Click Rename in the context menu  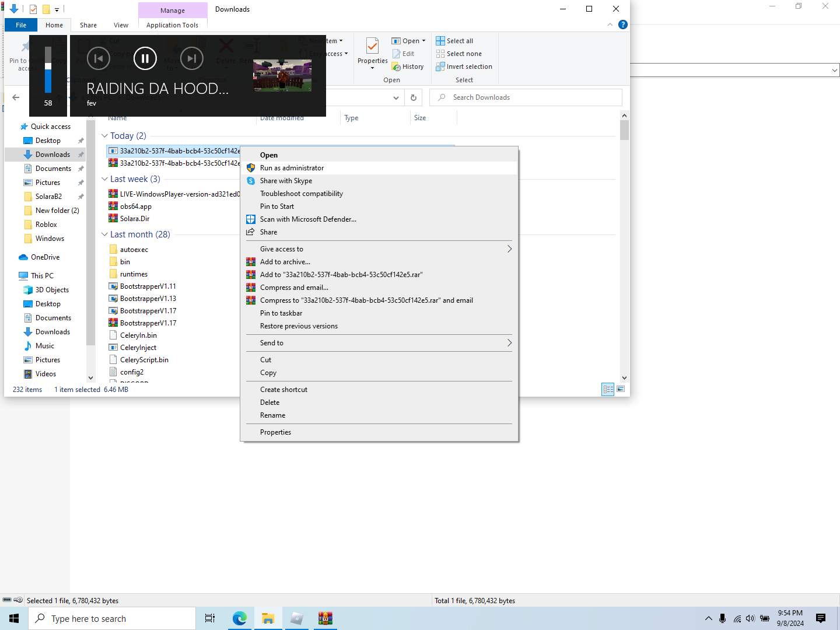pos(379,415)
